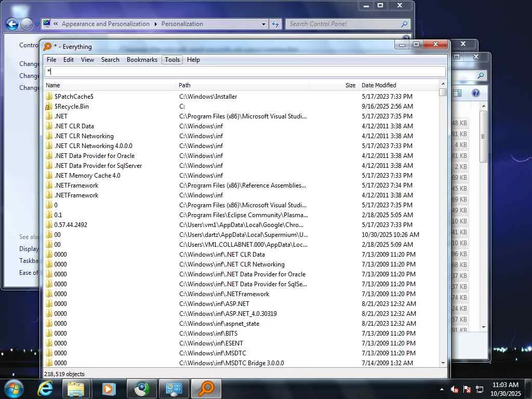Select the .NET Memory Cache 4.0 folder icon
This screenshot has width=532, height=399.
49,176
